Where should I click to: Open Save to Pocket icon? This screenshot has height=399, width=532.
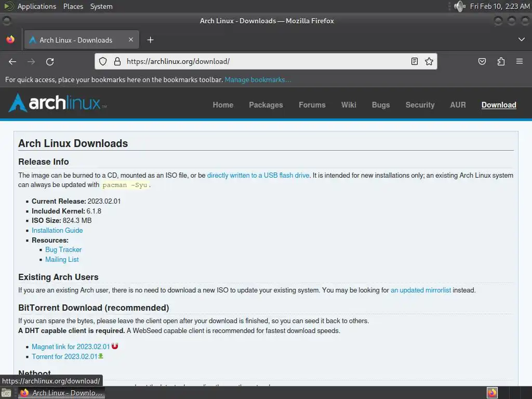click(x=482, y=61)
